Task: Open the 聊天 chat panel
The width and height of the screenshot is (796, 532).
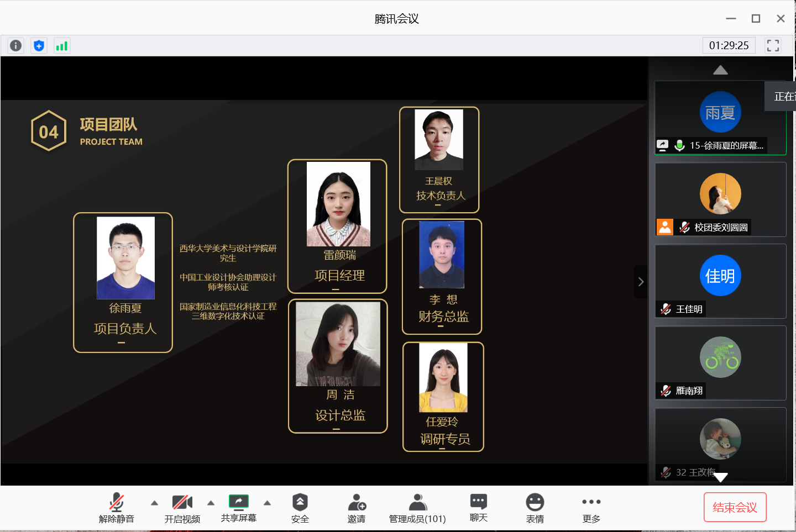Action: (478, 508)
